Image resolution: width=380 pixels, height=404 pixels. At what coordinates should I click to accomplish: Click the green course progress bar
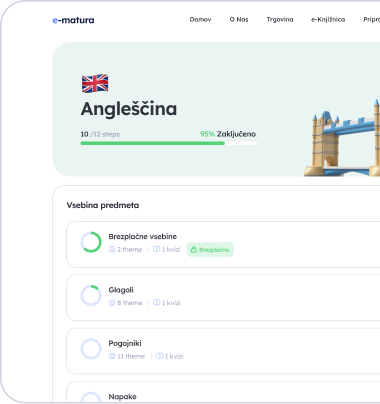[169, 143]
